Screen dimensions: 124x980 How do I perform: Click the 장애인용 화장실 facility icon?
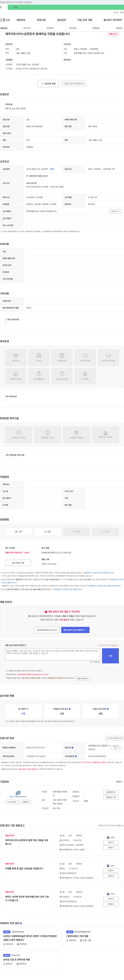(x=76, y=434)
